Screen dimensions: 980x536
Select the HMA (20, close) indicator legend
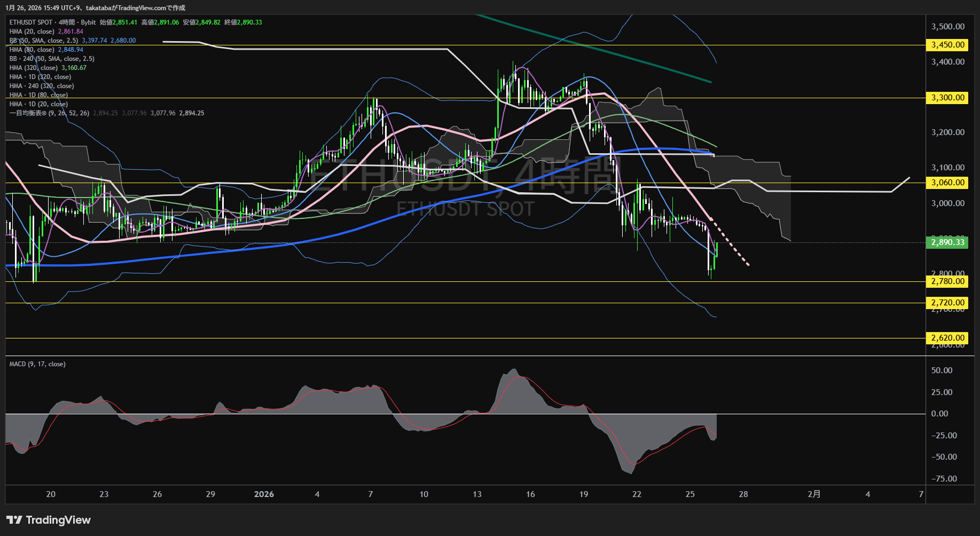coord(32,31)
